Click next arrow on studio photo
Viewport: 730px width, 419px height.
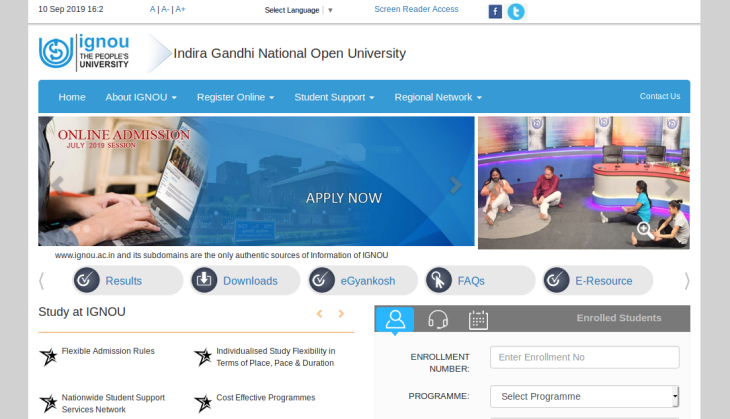(x=671, y=188)
